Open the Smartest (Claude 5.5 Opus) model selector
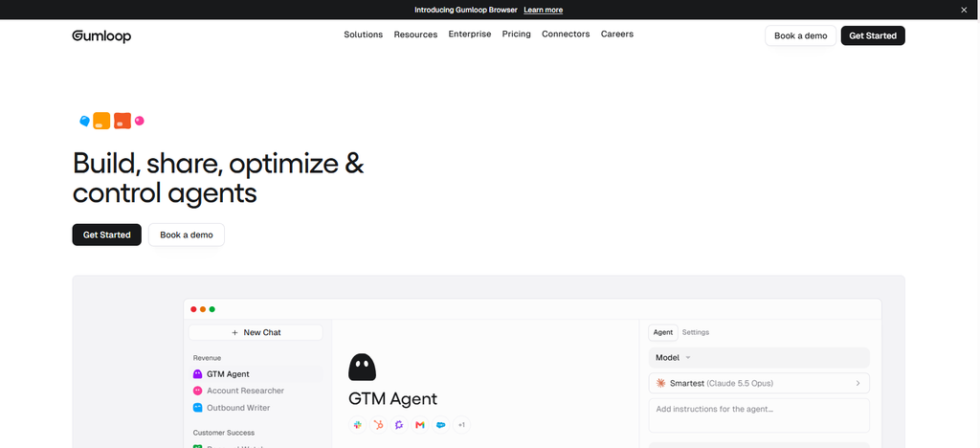The image size is (980, 448). [759, 383]
